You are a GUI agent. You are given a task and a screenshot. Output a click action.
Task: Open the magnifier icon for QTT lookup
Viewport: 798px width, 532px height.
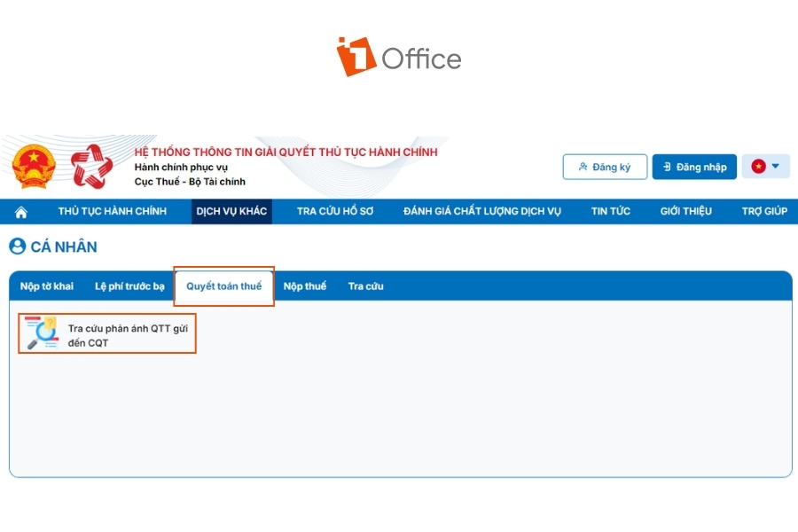pyautogui.click(x=43, y=333)
